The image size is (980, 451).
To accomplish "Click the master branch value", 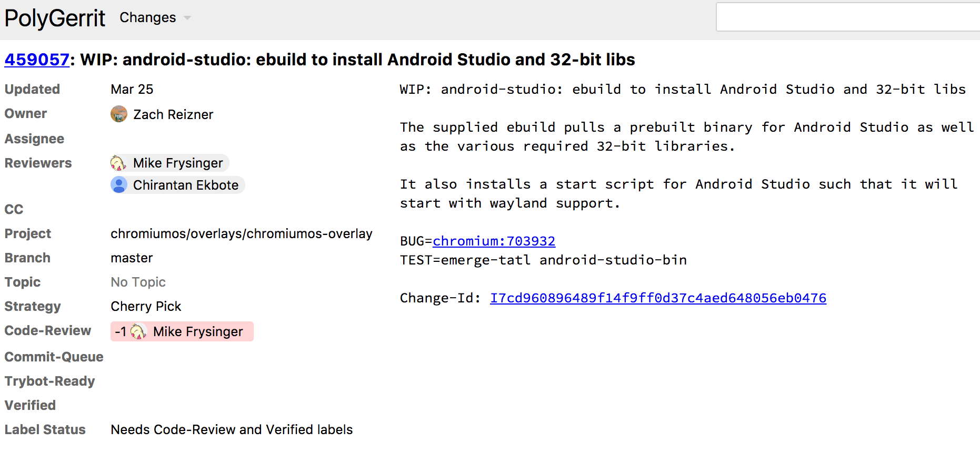I will (132, 258).
